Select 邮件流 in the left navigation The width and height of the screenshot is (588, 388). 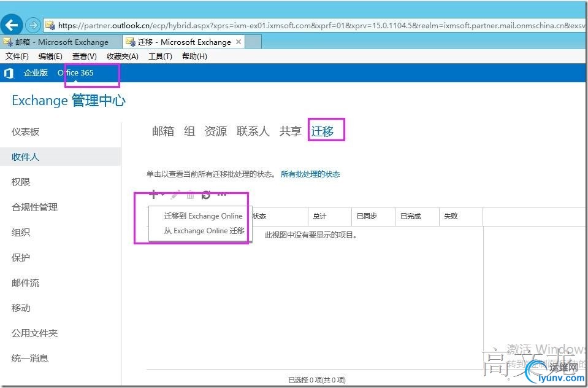pos(26,283)
